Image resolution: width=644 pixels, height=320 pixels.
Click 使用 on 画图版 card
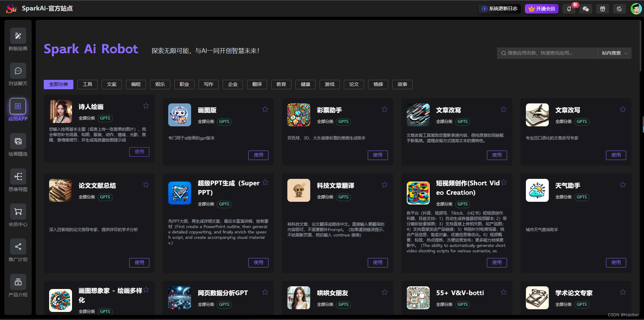258,155
